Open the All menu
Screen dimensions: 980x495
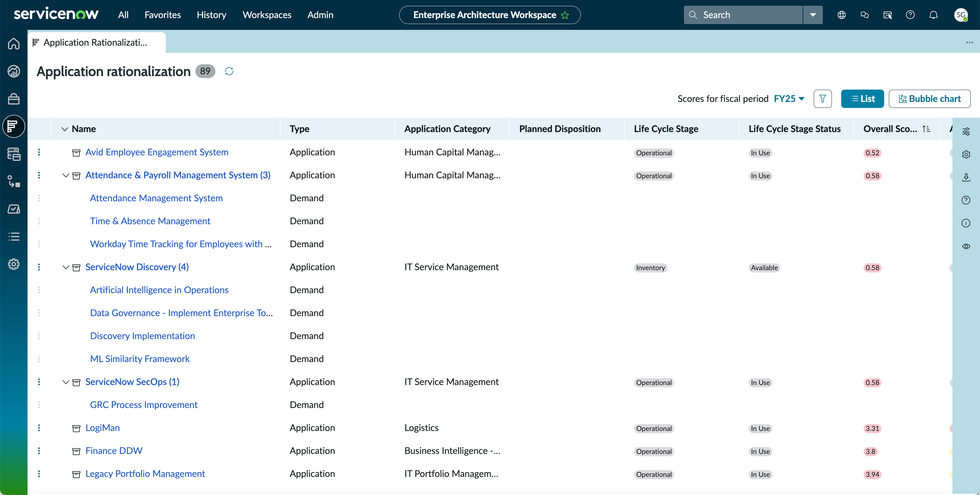pos(123,15)
